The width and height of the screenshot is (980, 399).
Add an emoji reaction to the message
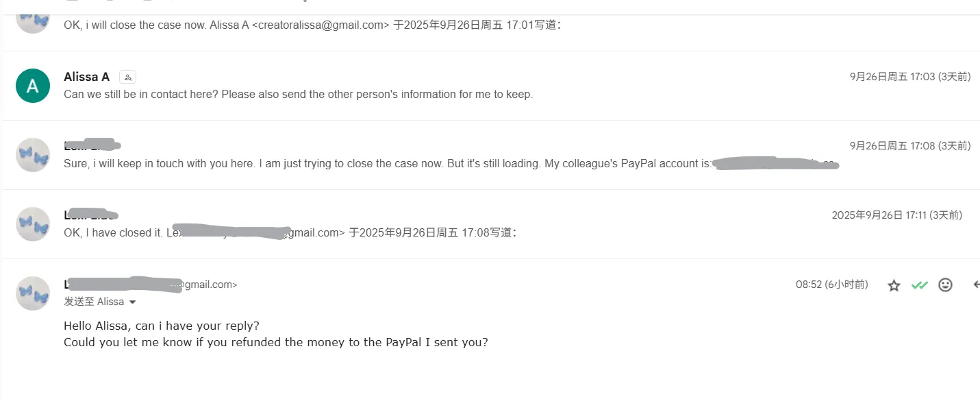click(x=945, y=285)
